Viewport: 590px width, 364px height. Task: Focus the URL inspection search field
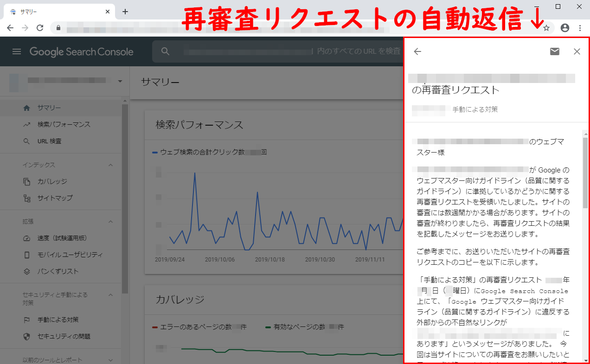tap(278, 51)
